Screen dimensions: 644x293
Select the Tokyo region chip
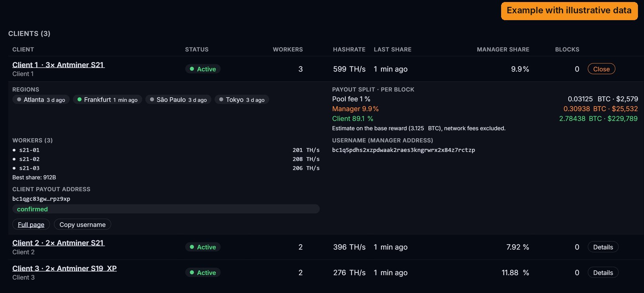[242, 100]
